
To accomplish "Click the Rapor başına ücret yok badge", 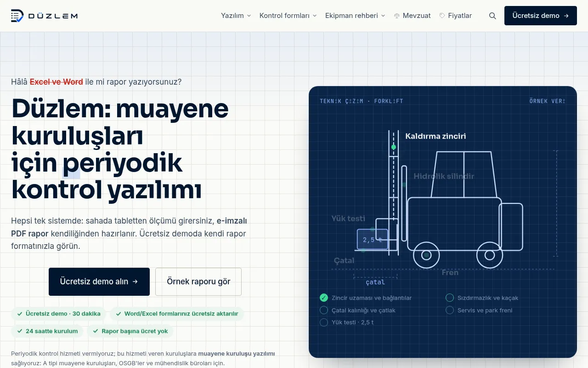I will pyautogui.click(x=130, y=331).
